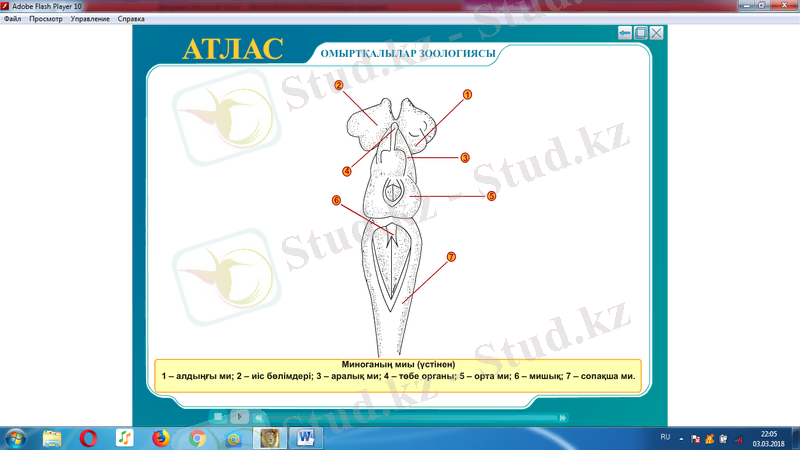
Task: Click marker number 6 on the brain diagram
Action: click(336, 200)
